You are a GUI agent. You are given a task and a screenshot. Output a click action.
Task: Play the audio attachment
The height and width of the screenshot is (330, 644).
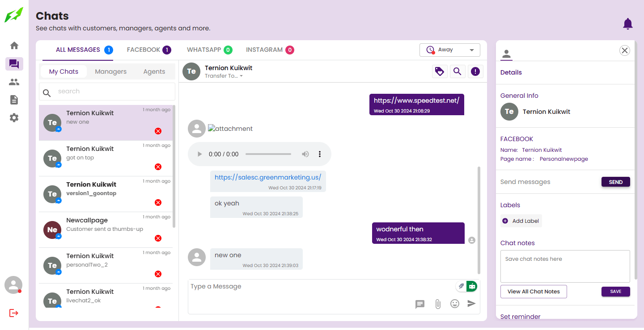(200, 154)
